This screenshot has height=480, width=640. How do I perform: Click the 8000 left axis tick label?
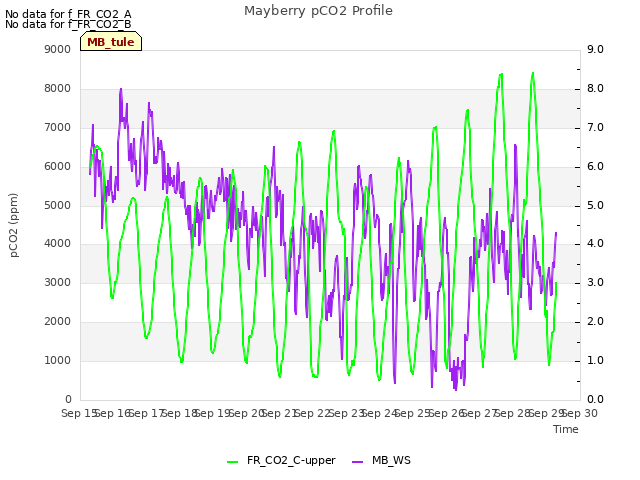click(x=58, y=89)
